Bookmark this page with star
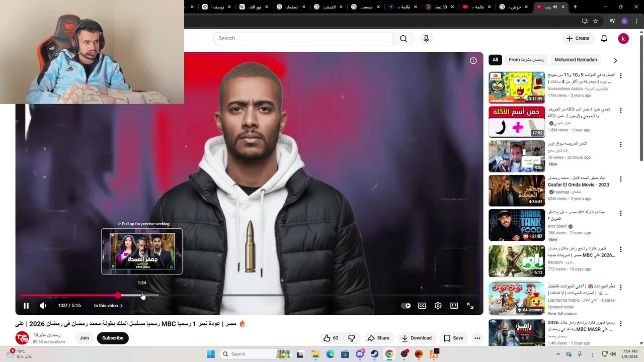The image size is (644, 362). [596, 21]
